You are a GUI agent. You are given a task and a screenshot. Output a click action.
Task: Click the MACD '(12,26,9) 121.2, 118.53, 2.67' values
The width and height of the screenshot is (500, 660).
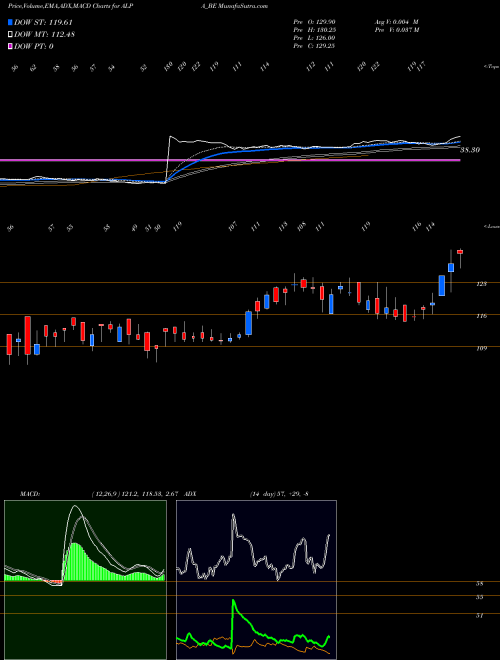tap(136, 493)
